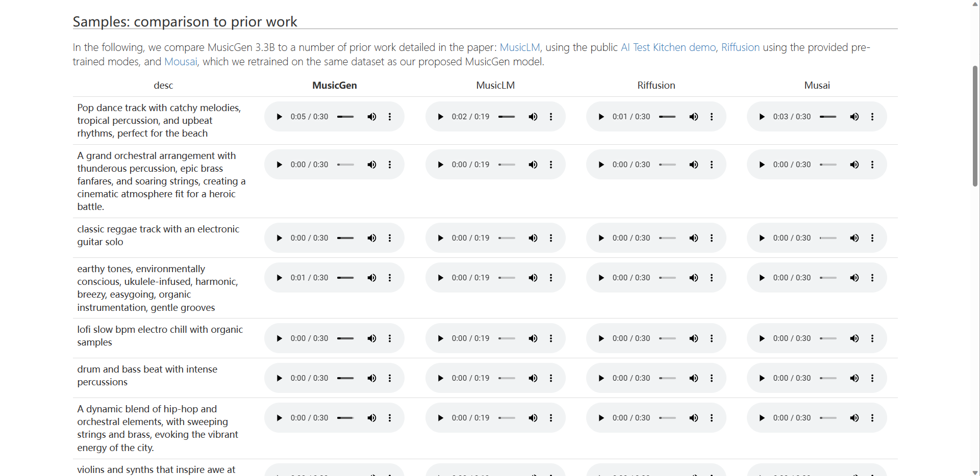
Task: Play Riffusion sample for pop dance track
Action: coord(601,117)
